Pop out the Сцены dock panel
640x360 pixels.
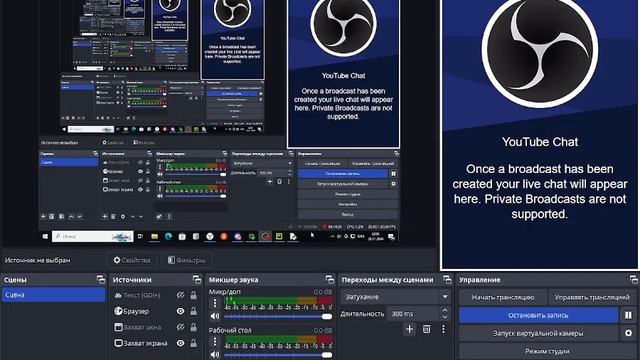click(x=101, y=280)
